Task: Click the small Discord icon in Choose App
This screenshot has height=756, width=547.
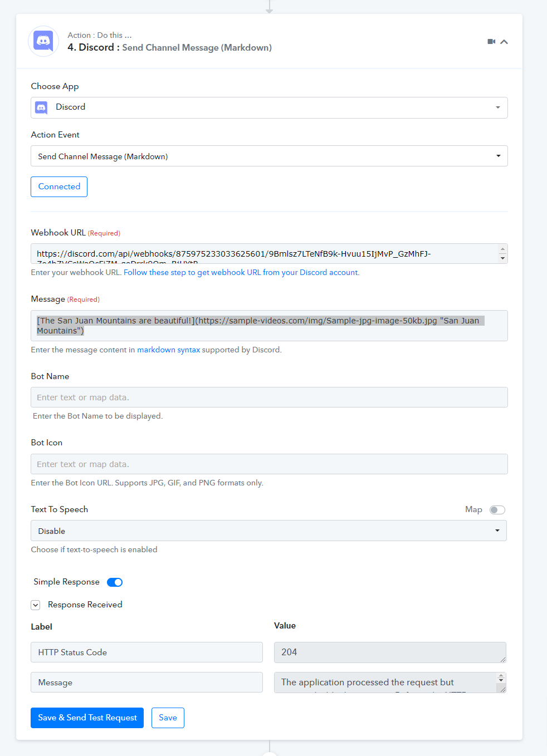Action: (x=41, y=107)
